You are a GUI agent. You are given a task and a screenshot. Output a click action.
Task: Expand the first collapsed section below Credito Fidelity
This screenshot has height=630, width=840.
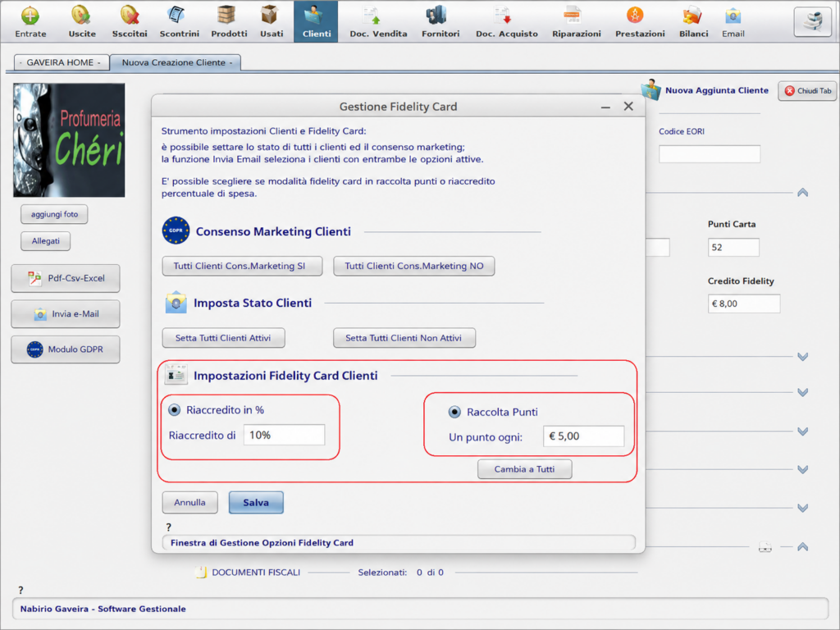pyautogui.click(x=802, y=356)
